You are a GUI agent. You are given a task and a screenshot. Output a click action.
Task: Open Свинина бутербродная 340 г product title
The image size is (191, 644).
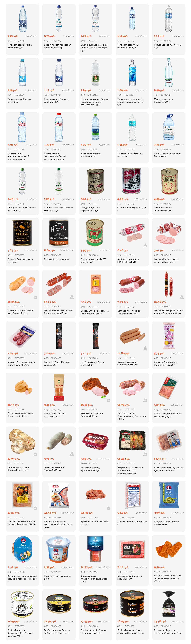(x=131, y=209)
